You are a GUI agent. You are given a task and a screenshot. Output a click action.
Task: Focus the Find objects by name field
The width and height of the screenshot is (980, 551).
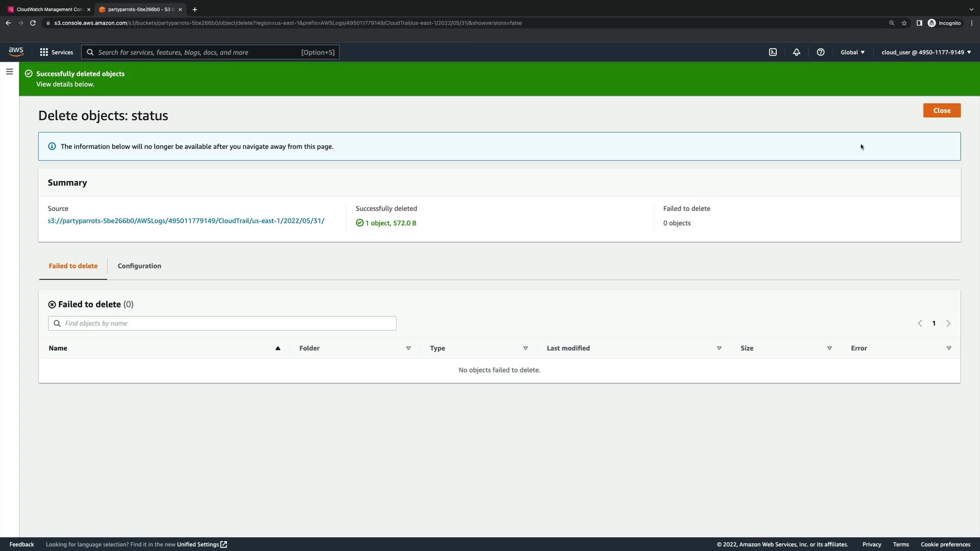(x=223, y=323)
